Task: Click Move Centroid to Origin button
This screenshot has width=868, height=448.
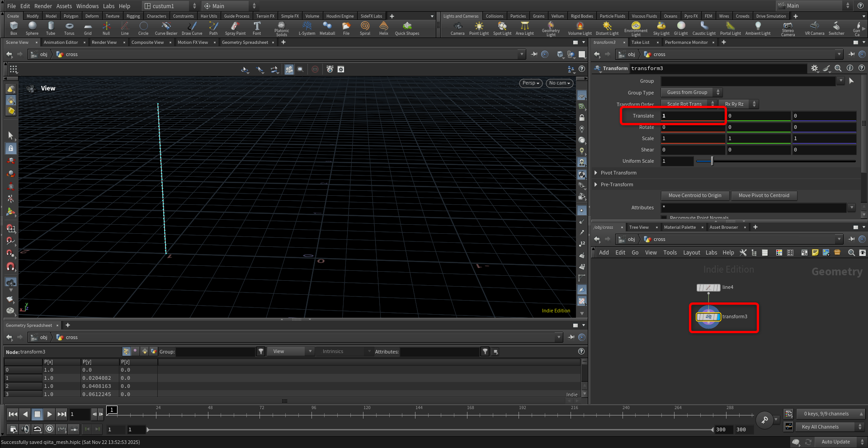Action: (x=695, y=195)
